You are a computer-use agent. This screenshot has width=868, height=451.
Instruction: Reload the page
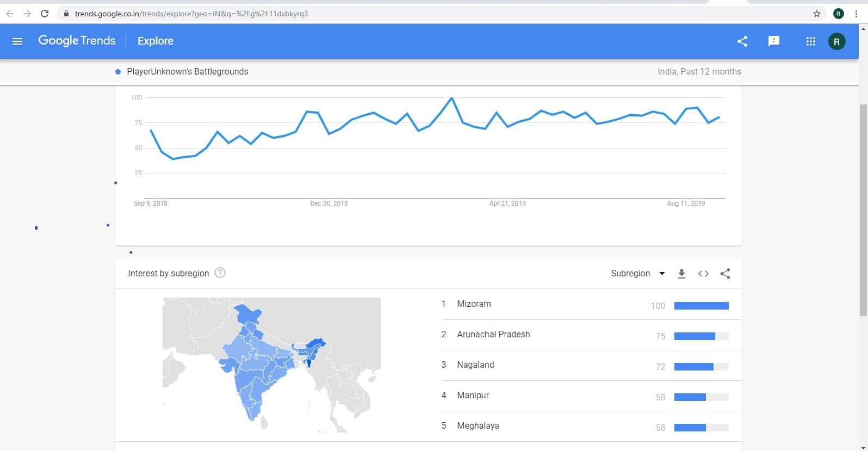(x=45, y=14)
